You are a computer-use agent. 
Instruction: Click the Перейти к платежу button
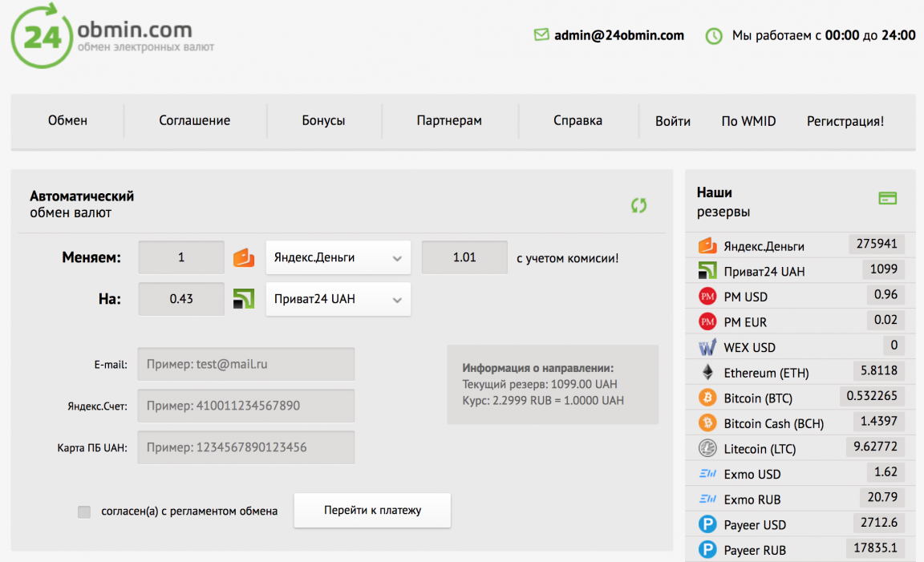[x=372, y=510]
